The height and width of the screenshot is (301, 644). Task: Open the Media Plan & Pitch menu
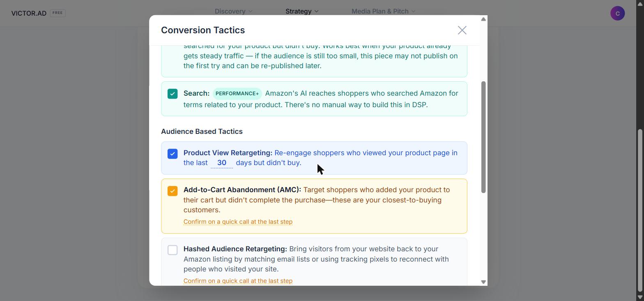[383, 11]
